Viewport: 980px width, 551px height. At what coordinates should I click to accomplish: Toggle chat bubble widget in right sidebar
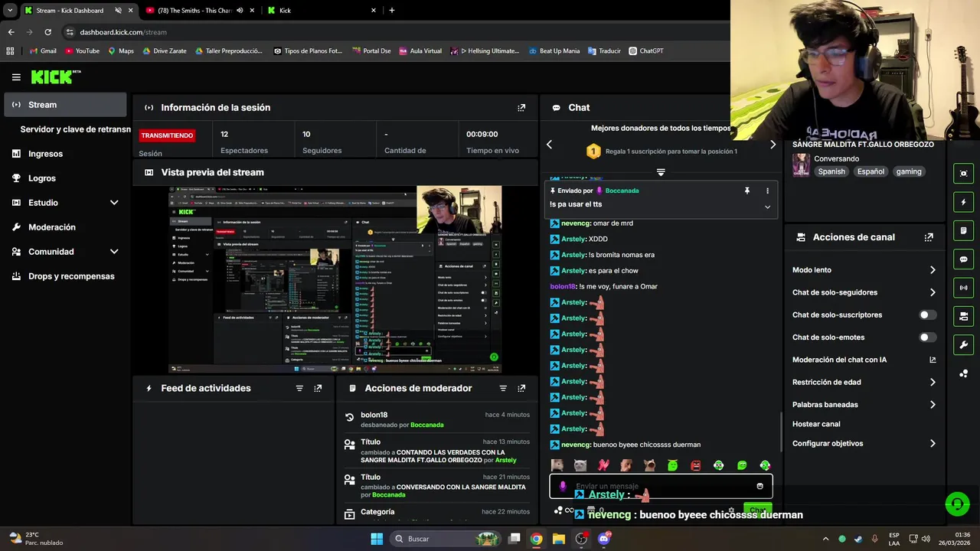point(963,259)
